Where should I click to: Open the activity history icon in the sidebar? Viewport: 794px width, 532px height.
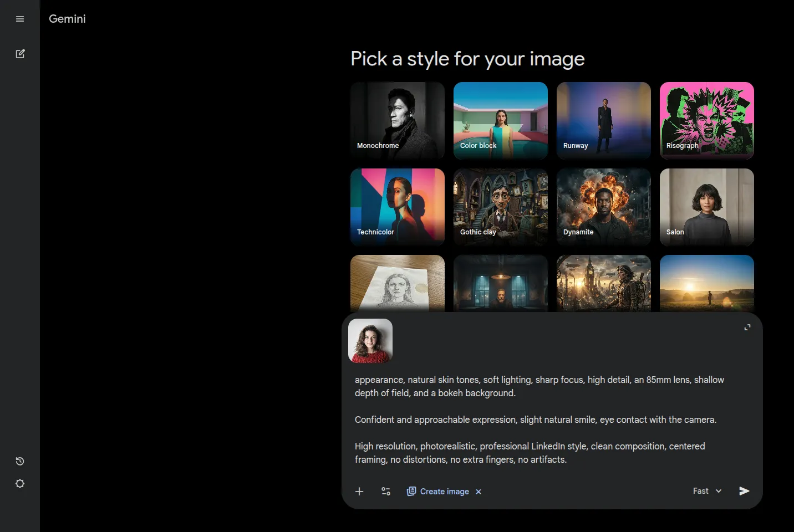[x=20, y=461]
